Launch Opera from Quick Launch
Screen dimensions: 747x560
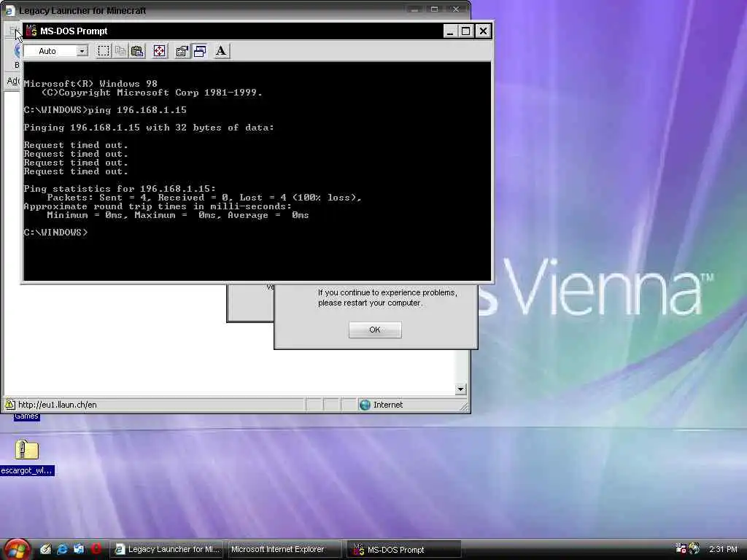[96, 549]
